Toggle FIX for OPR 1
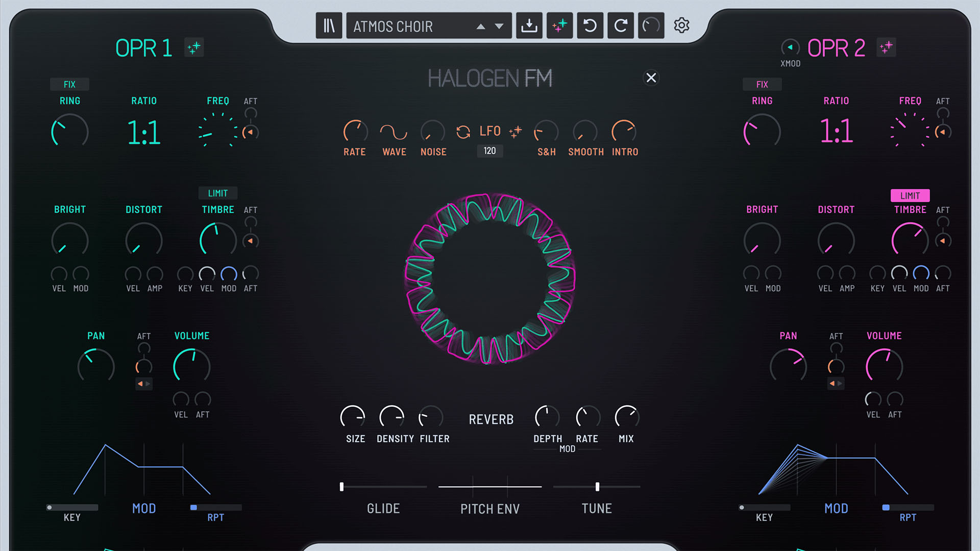 pyautogui.click(x=69, y=84)
